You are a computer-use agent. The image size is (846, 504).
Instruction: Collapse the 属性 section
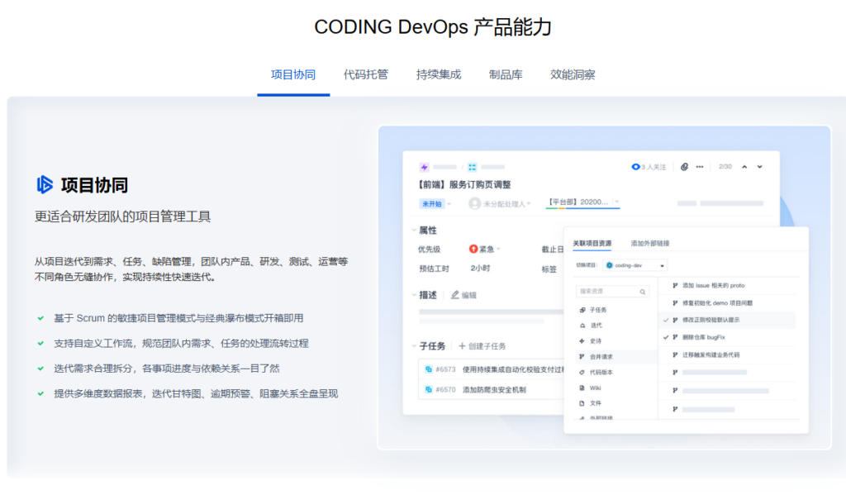pyautogui.click(x=414, y=231)
